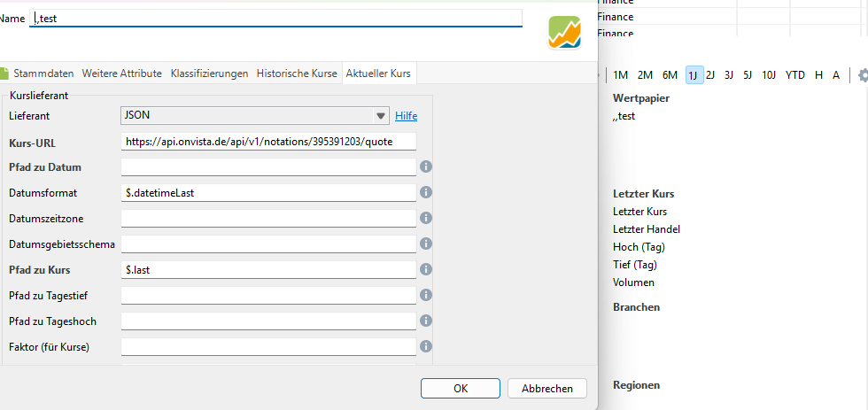Click the bold Letzter Kurs heading
868x410 pixels.
pyautogui.click(x=643, y=194)
